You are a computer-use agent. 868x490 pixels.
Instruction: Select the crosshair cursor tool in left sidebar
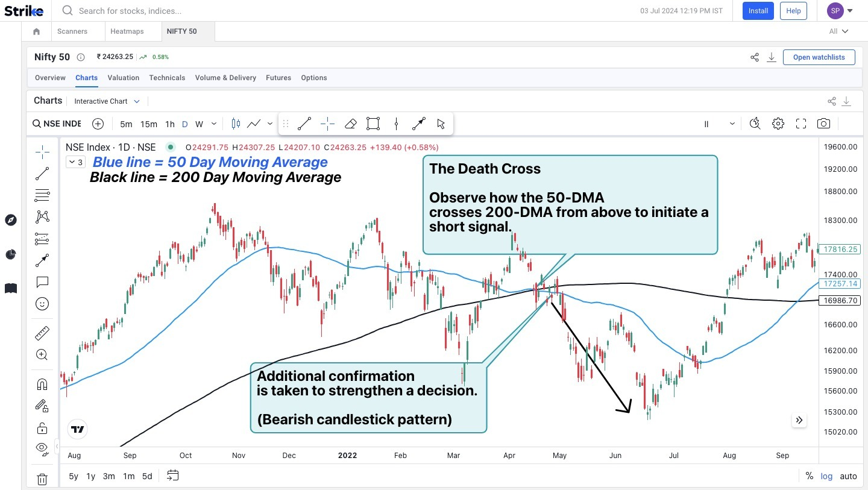42,152
